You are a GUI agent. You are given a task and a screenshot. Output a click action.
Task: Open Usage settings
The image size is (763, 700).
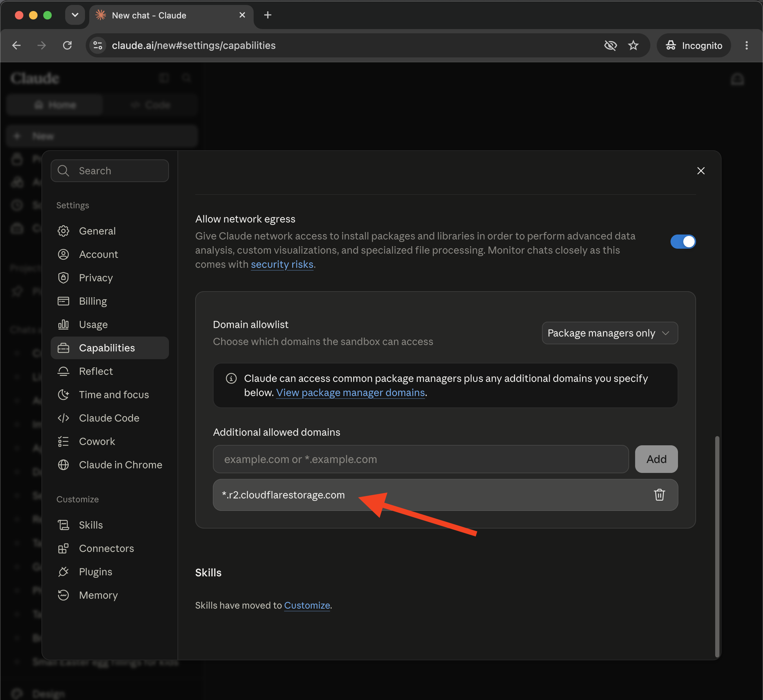pyautogui.click(x=109, y=324)
